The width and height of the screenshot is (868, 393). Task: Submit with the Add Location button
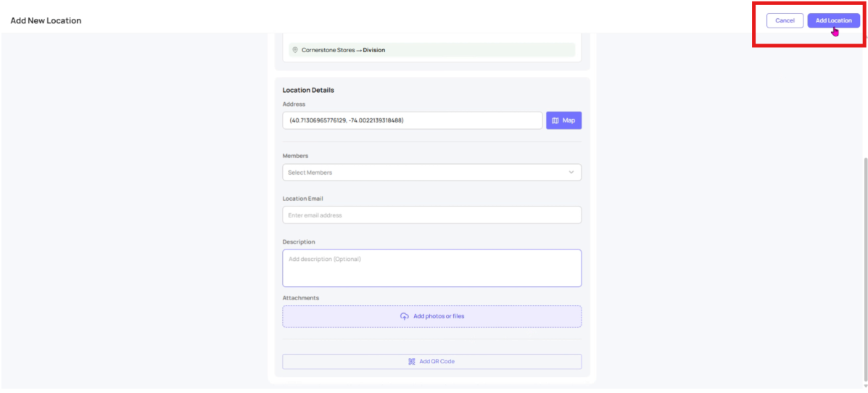(x=833, y=20)
